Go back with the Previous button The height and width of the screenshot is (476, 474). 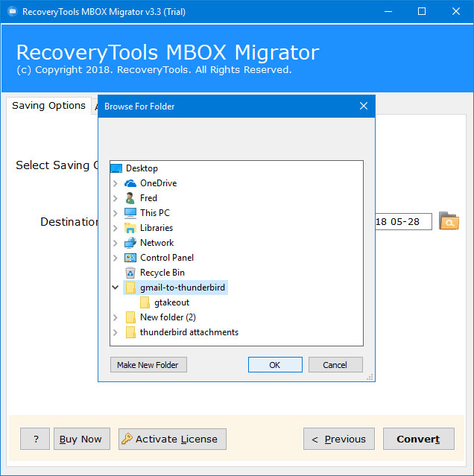click(339, 439)
